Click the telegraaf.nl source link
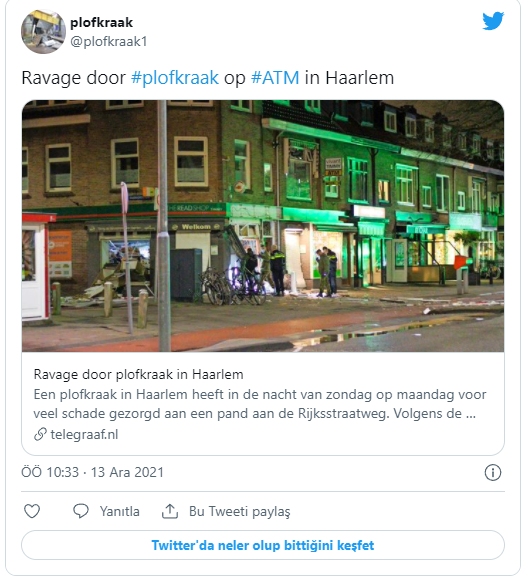The width and height of the screenshot is (524, 576). tap(84, 434)
